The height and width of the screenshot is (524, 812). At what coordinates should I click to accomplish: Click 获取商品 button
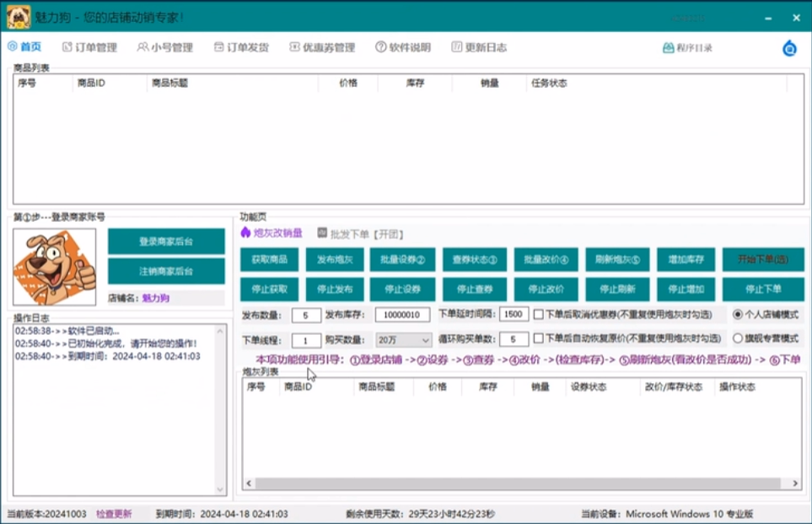pos(269,259)
